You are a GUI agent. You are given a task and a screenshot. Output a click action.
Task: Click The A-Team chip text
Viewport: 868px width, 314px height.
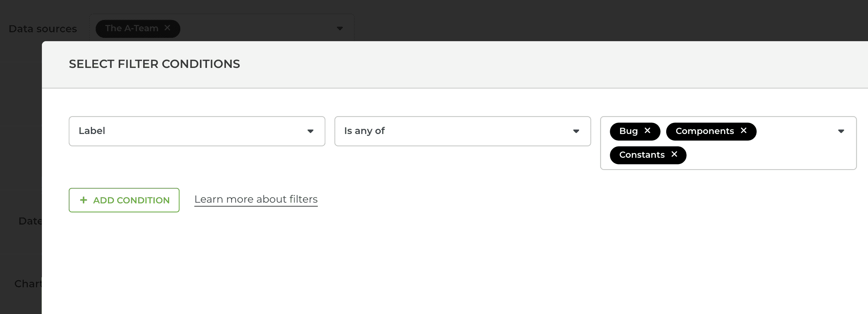pos(132,28)
